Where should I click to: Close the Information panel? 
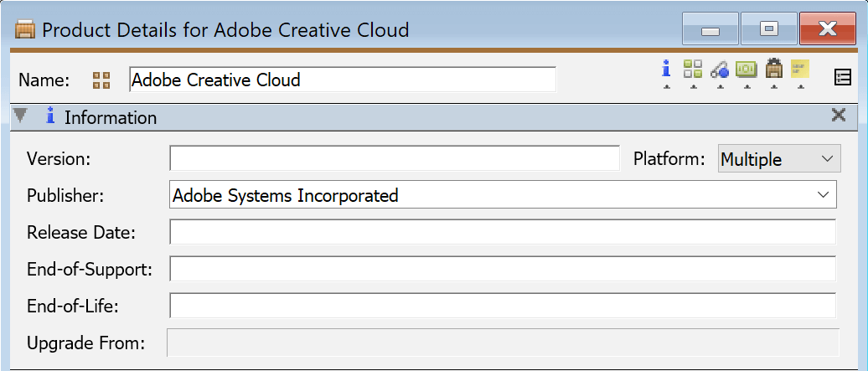pyautogui.click(x=838, y=116)
